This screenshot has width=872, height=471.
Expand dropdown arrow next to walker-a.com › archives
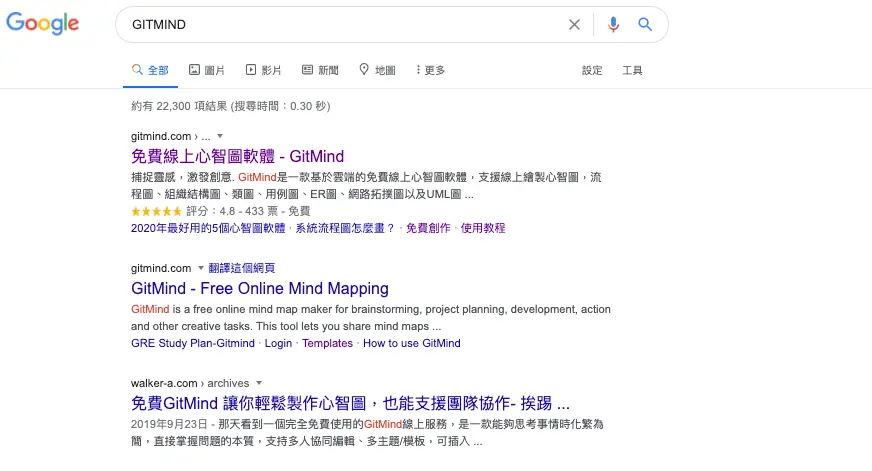[x=259, y=383]
